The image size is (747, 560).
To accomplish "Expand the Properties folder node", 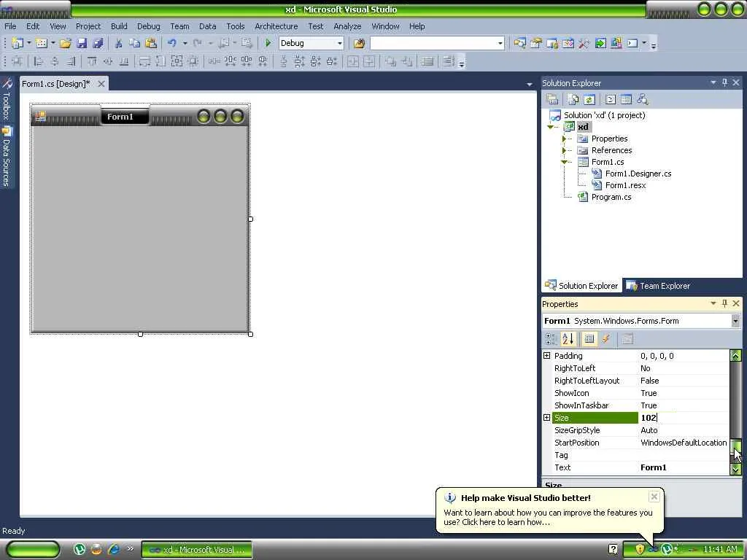I will coord(564,139).
